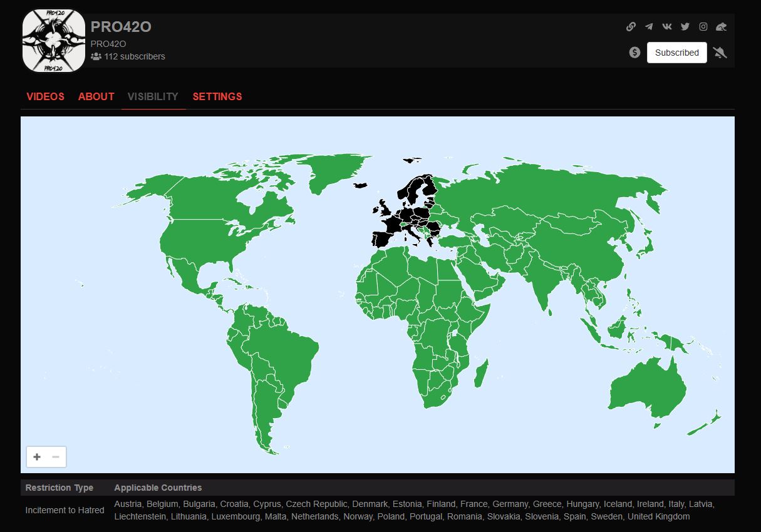Click the Restriction Type column header
The image size is (761, 532).
(x=60, y=488)
